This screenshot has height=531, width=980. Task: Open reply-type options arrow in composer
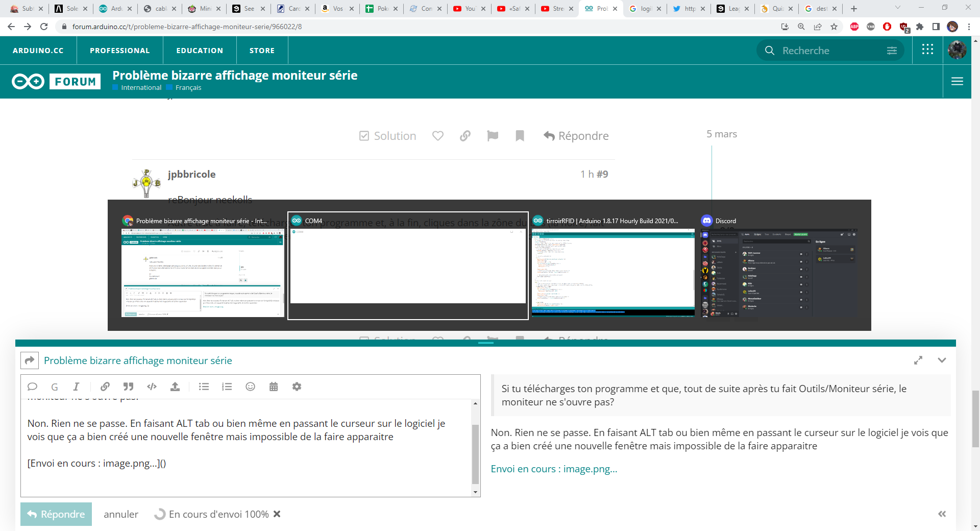[x=30, y=360]
